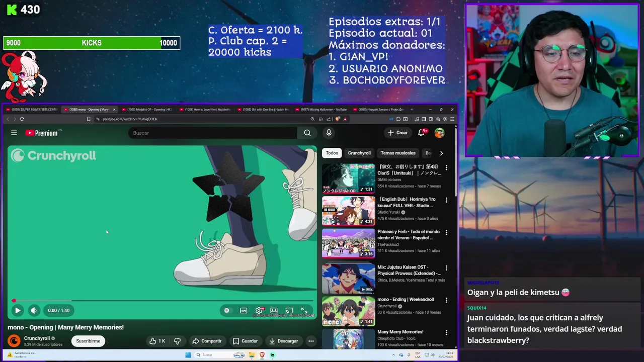Open options menu for Phineas y Ferb video
The image size is (644, 362).
point(446,233)
